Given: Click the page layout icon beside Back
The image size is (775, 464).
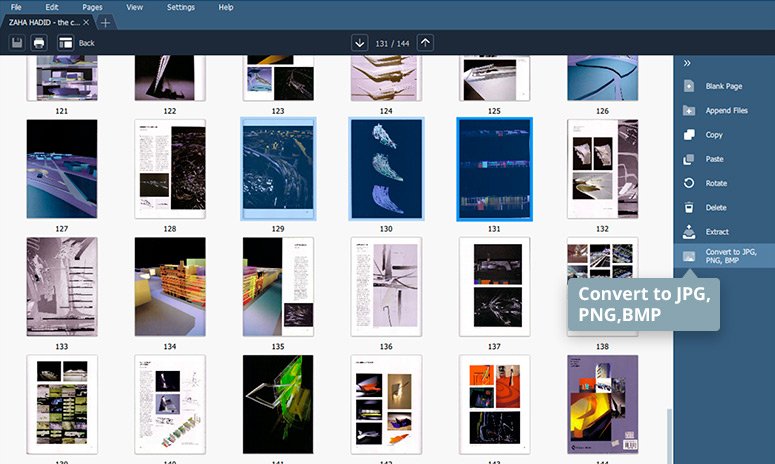Looking at the screenshot, I should [x=65, y=43].
